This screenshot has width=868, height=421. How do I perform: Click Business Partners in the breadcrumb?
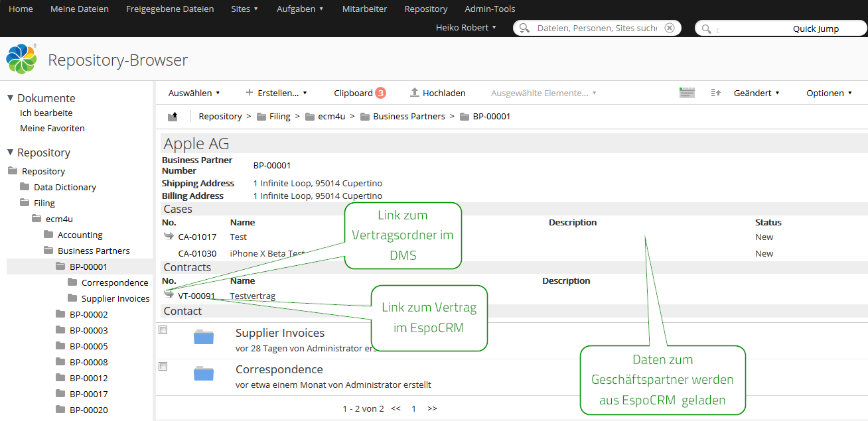coord(409,117)
